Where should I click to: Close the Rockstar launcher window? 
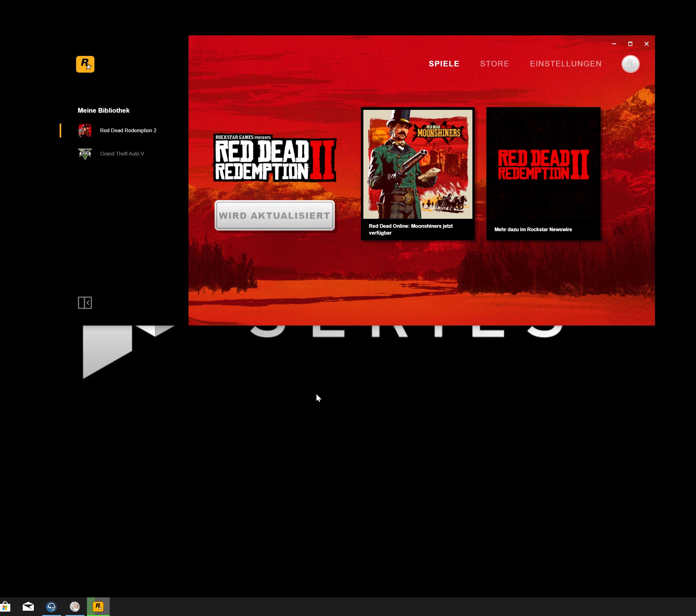click(646, 44)
